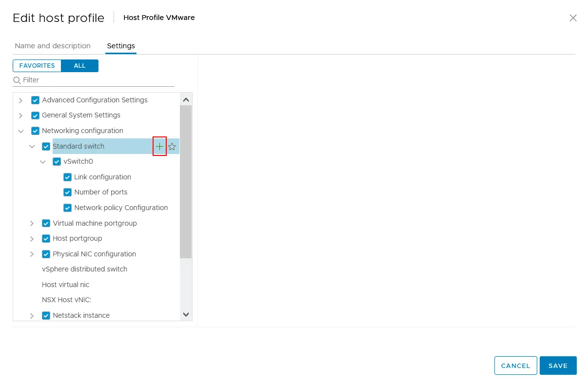This screenshot has width=588, height=386.
Task: Collapse the Networking configuration node
Action: tap(20, 131)
